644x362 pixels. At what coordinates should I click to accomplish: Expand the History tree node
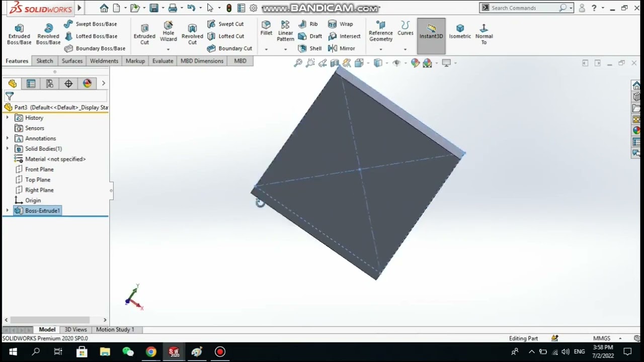pyautogui.click(x=7, y=118)
